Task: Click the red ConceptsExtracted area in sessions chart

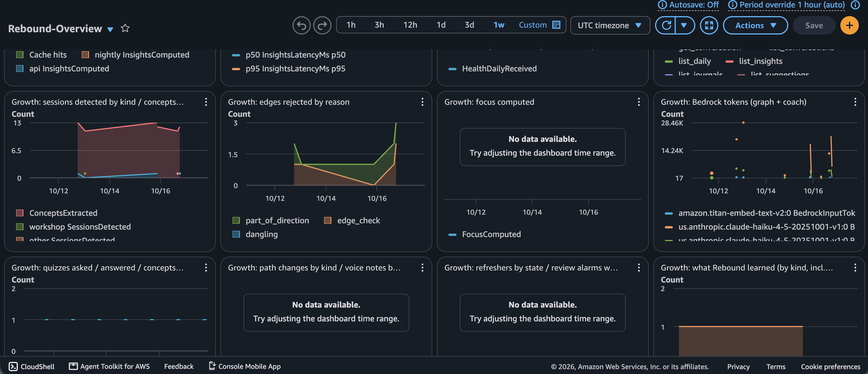Action: click(128, 150)
